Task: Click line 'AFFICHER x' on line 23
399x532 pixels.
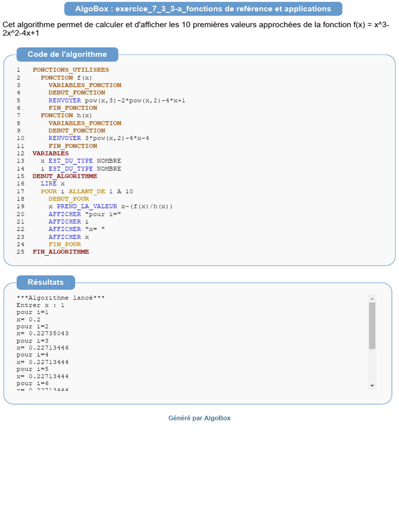Action: coord(69,237)
